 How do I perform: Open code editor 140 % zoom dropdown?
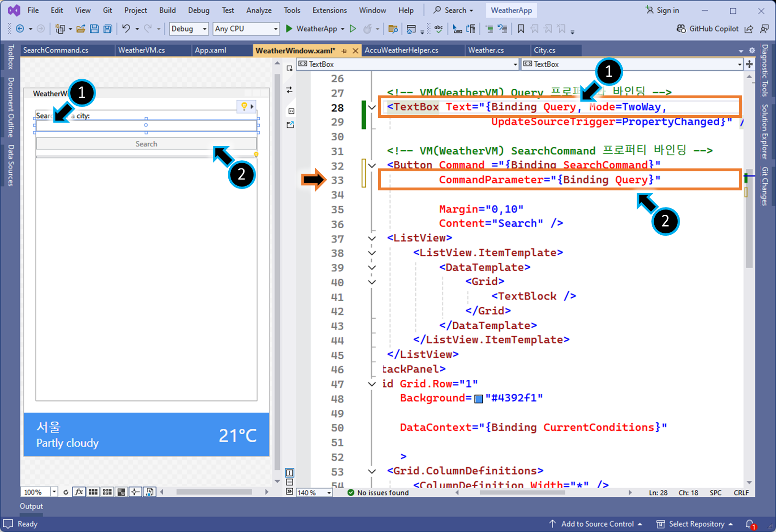(x=329, y=492)
